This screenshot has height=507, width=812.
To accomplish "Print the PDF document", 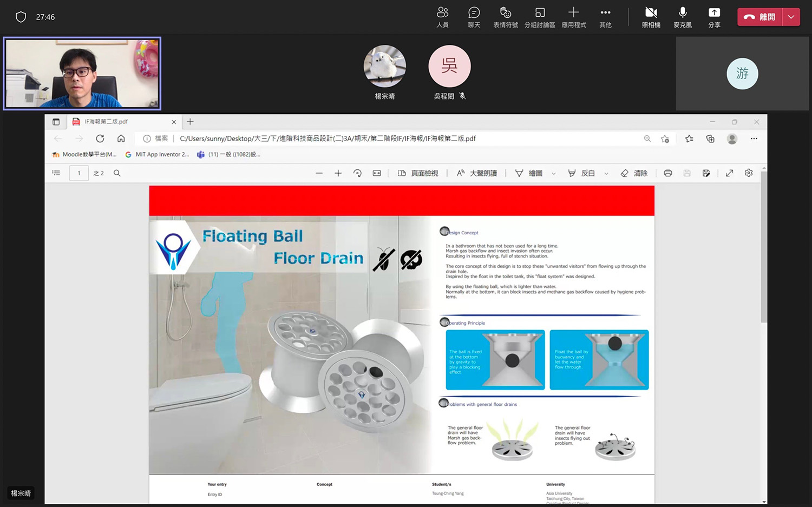I will point(668,173).
